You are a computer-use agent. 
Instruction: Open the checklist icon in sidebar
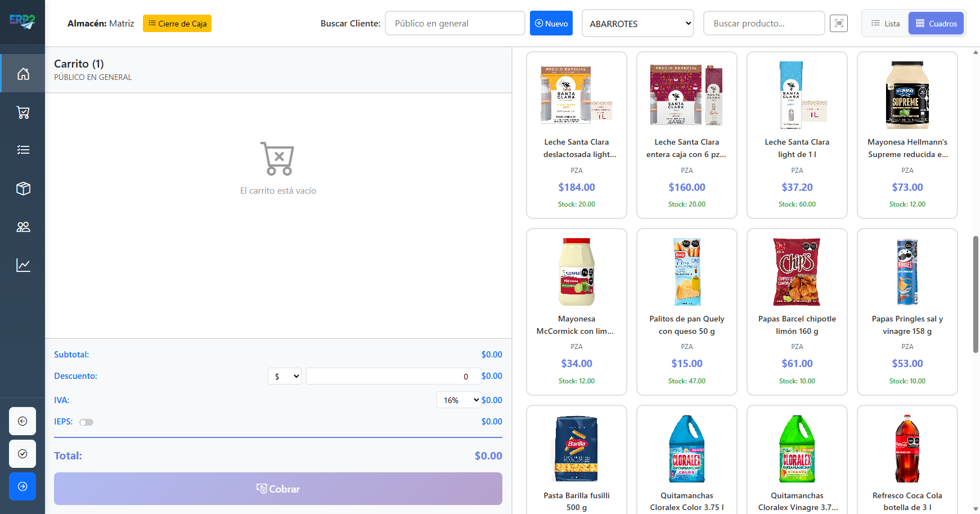point(23,150)
